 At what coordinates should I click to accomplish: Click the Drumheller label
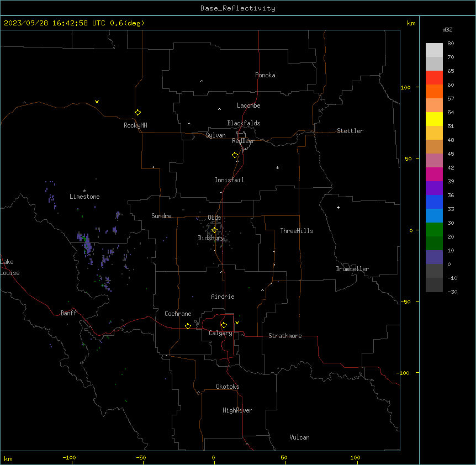[352, 269]
